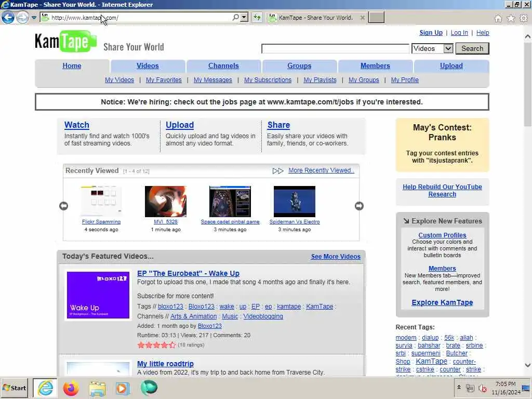The image size is (532, 399).
Task: Click the Upload heading link in intro box
Action: (180, 125)
